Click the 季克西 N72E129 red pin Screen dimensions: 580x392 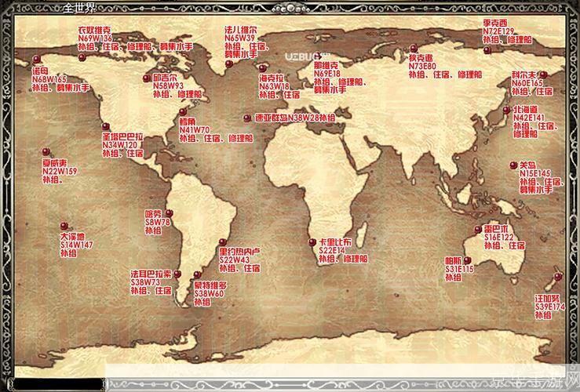(487, 50)
